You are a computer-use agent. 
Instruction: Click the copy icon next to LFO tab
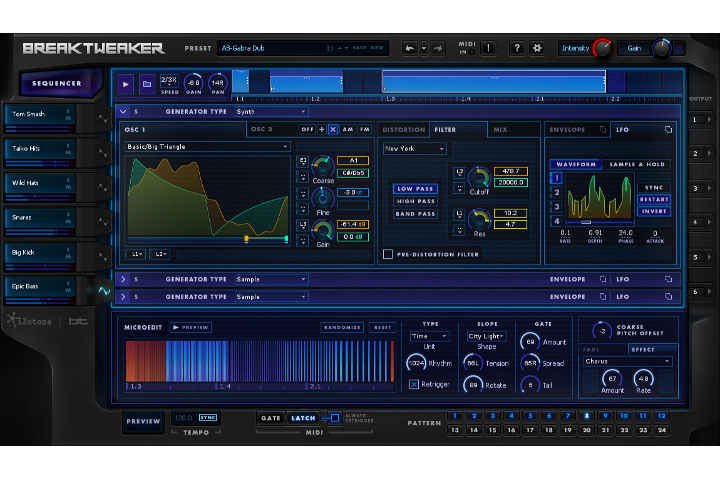point(669,129)
